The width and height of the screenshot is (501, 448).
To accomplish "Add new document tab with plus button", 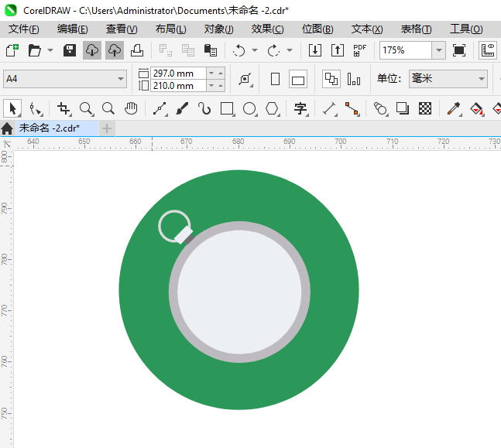I will click(x=107, y=128).
